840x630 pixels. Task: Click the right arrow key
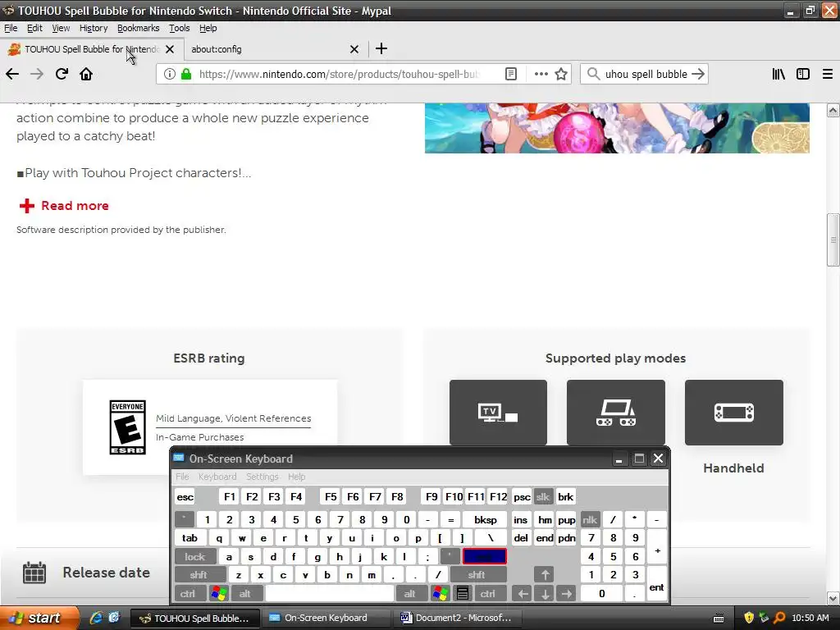[x=566, y=594]
